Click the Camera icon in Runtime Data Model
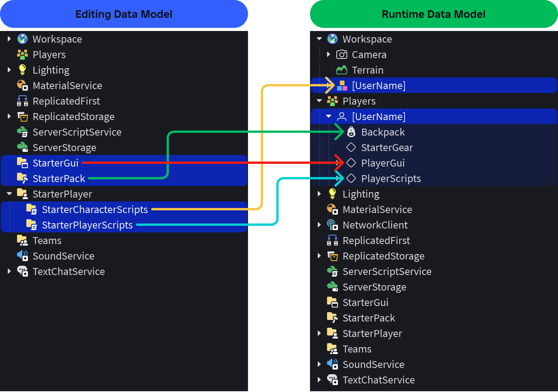 coord(342,54)
